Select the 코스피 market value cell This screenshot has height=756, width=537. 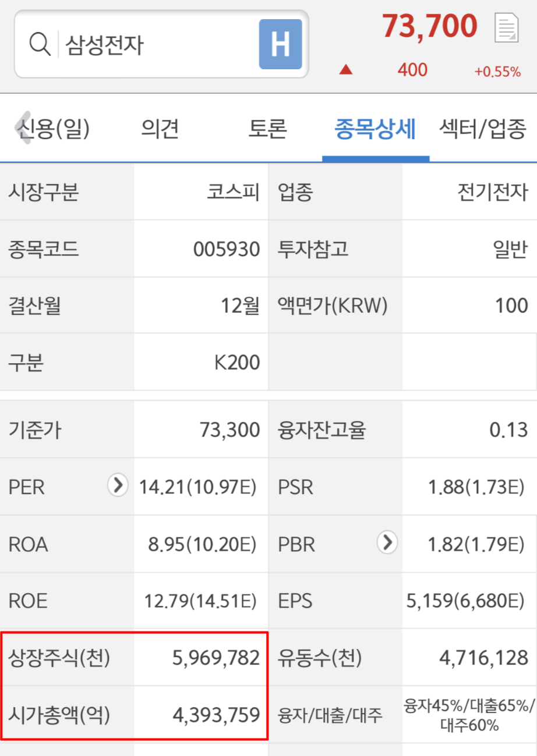click(x=234, y=192)
